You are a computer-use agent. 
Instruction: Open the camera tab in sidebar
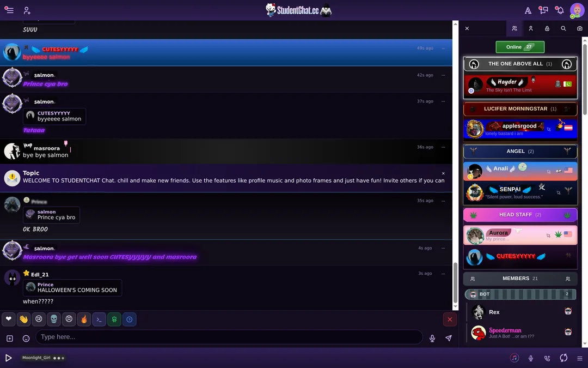tap(579, 28)
